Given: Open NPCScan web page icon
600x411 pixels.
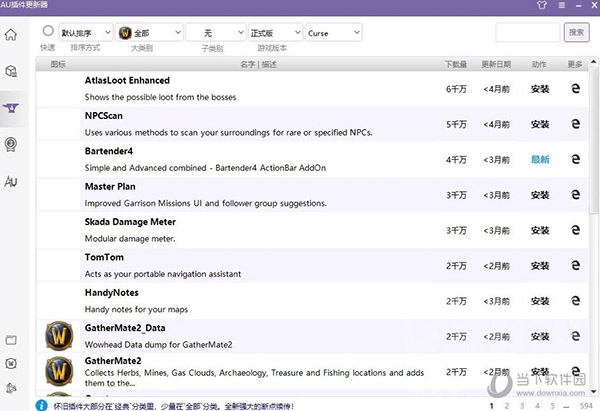Looking at the screenshot, I should coord(575,124).
